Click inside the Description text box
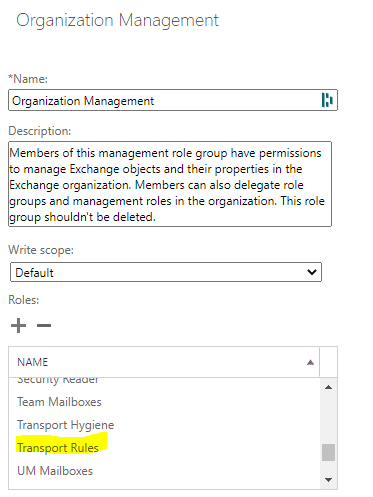373x497 pixels. pyautogui.click(x=170, y=184)
